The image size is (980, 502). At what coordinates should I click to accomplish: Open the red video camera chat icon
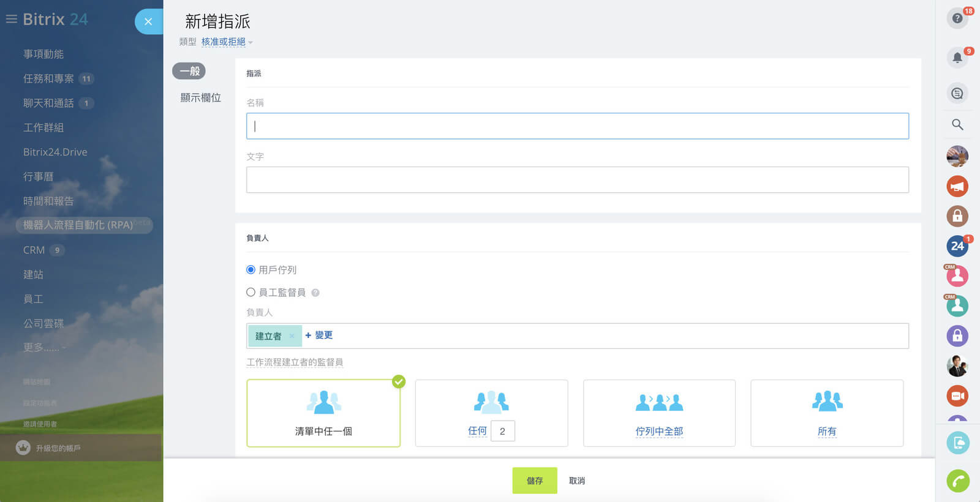(957, 395)
